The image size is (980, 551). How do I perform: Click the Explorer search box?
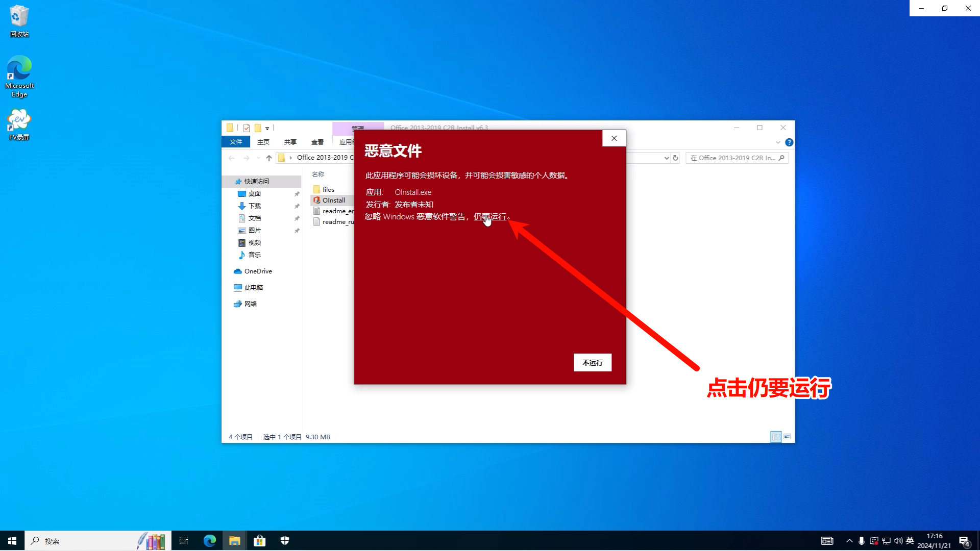737,158
